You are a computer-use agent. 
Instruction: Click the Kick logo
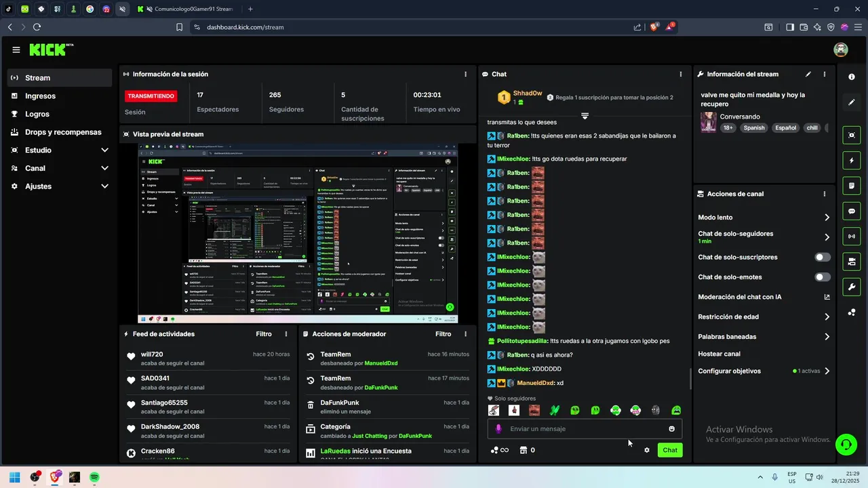[51, 49]
